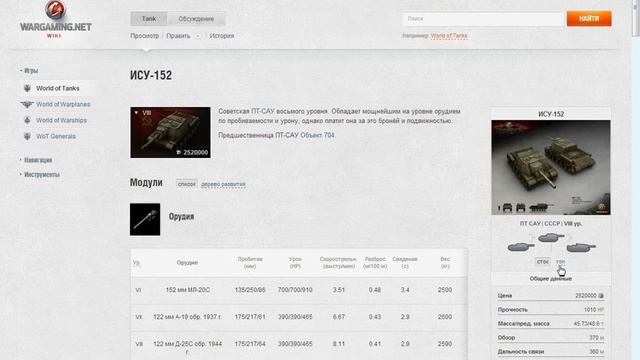
Task: Open WoT Generals sidebar icon
Action: 27,136
